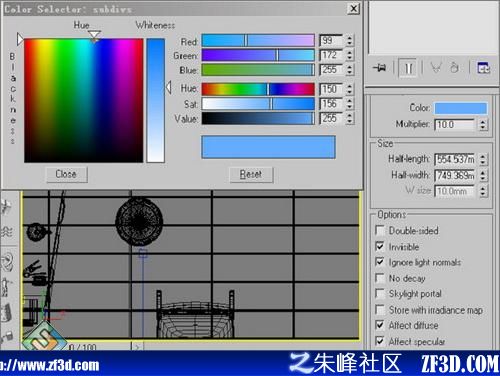Toggle the show end result icon
This screenshot has height=376, width=500.
[x=408, y=69]
